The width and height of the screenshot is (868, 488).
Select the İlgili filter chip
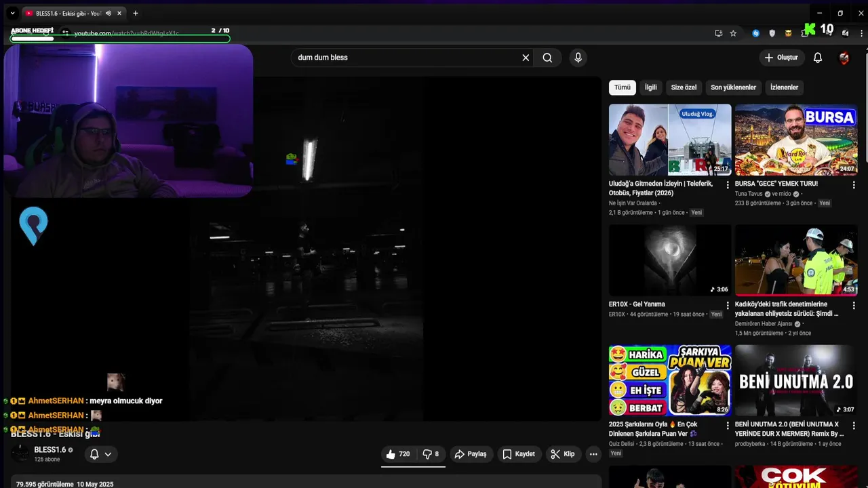point(651,87)
